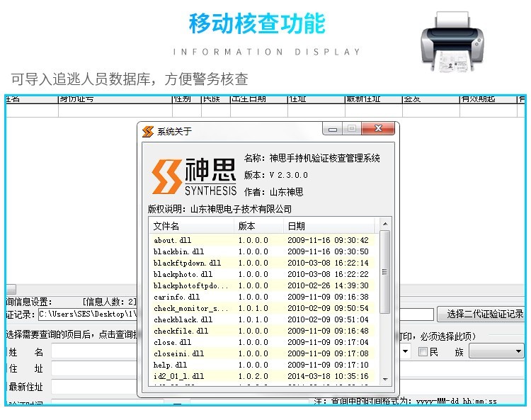531x420 pixels.
Task: Close the 系统关于 dialog
Action: [378, 128]
